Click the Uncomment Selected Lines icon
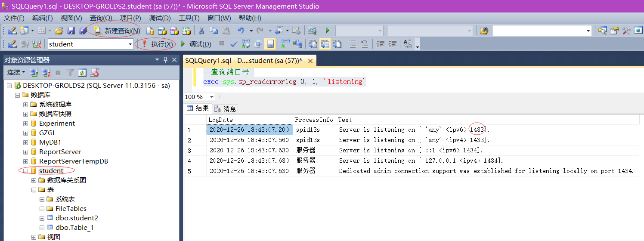This screenshot has height=241, width=644. click(365, 44)
